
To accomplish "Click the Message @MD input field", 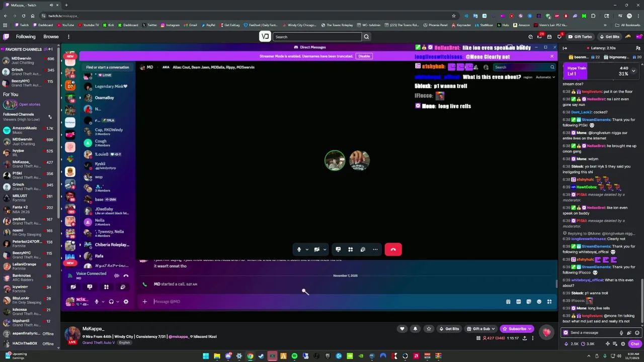I will tap(327, 302).
